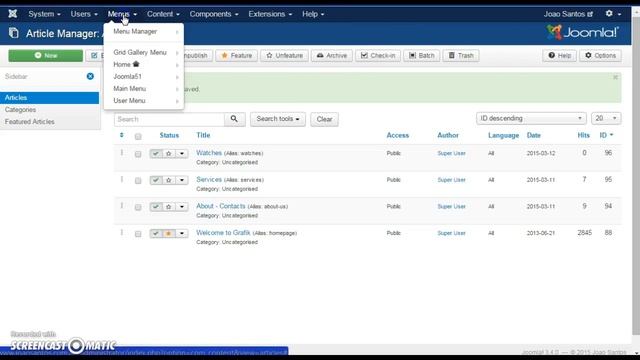This screenshot has width=640, height=360.
Task: Open the Users menu
Action: click(x=84, y=14)
